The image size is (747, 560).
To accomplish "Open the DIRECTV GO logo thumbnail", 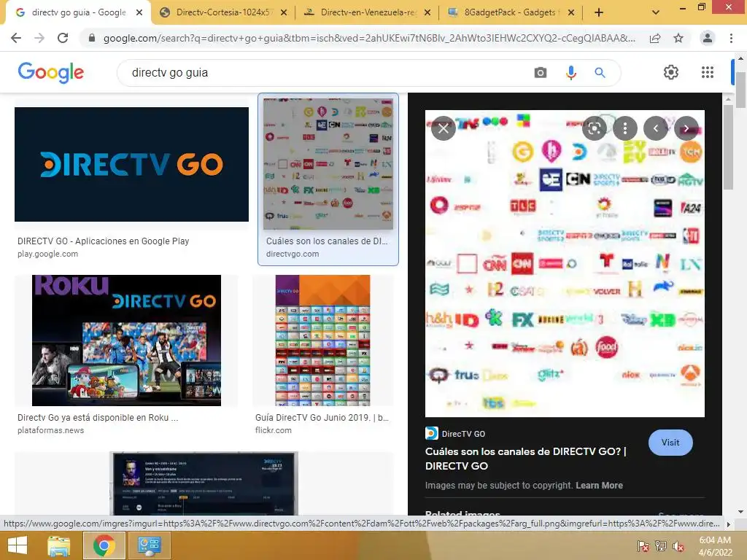I will click(131, 164).
